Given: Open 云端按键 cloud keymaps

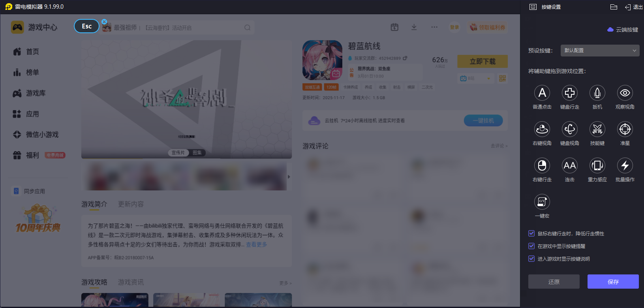Looking at the screenshot, I should click(x=623, y=30).
